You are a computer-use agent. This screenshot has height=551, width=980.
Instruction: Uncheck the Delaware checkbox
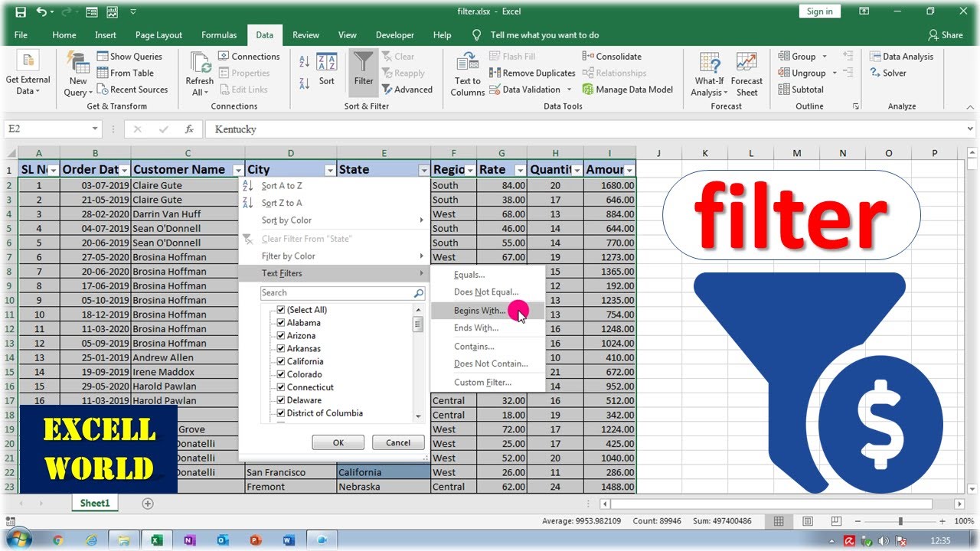[281, 400]
